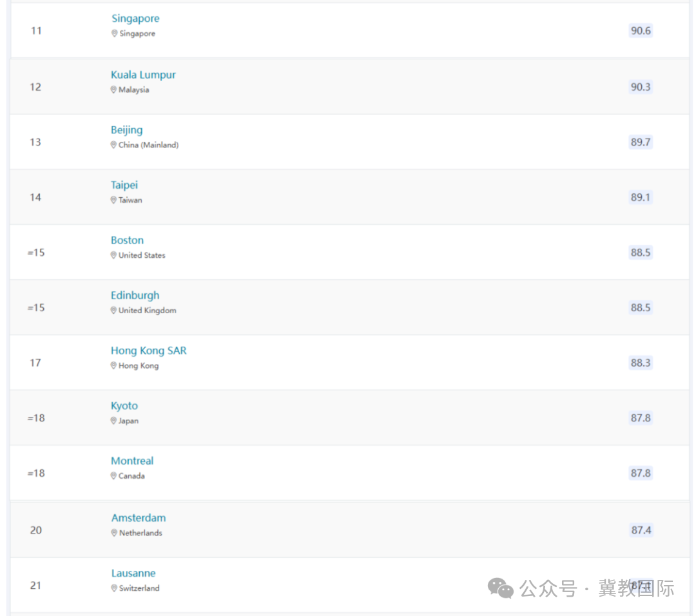Click location pin icon beside Taiwan
The height and width of the screenshot is (616, 696).
(x=113, y=200)
